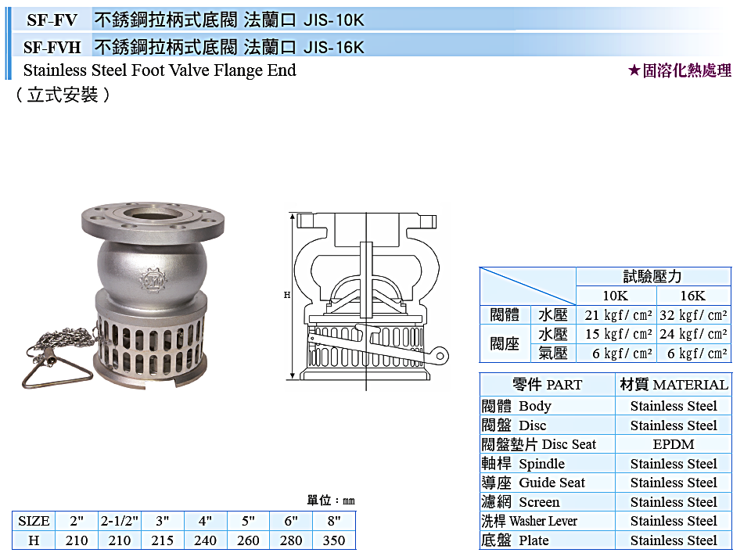Click the 固溶化熱處理 note text
The image size is (751, 560).
687,71
